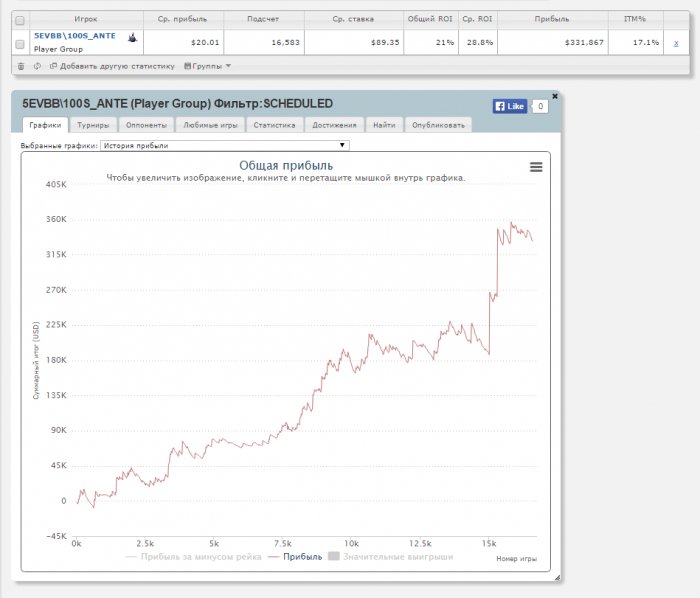Click the player group icon beside 5EVBB\100S_ANTE

click(132, 36)
